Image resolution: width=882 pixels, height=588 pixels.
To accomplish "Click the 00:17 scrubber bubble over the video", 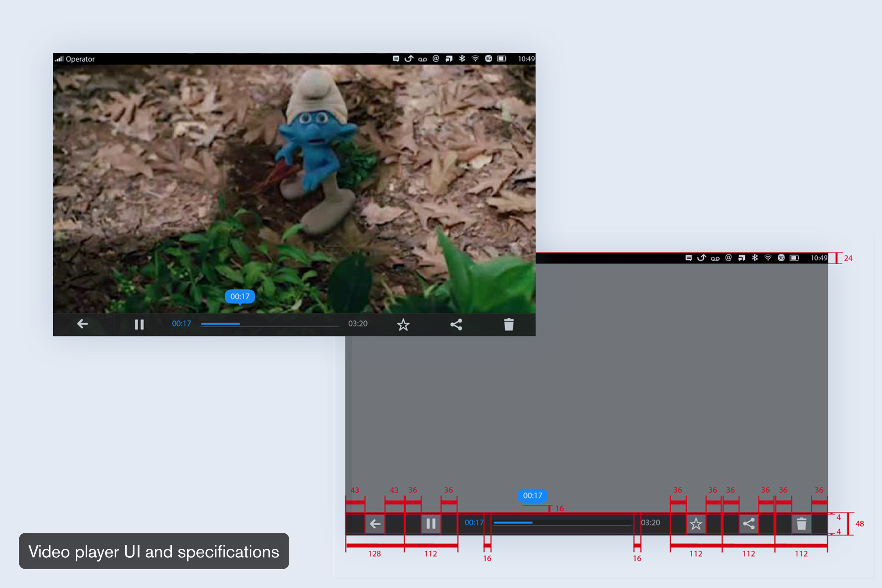I will [240, 297].
